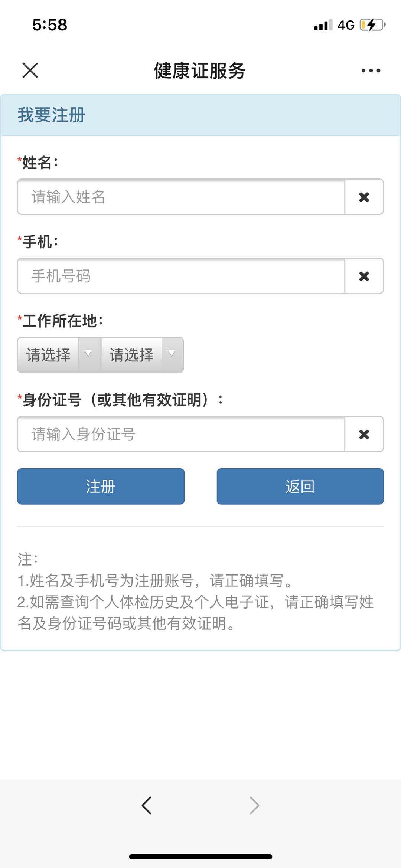Click the second work location dropdown arrow
This screenshot has width=401, height=868.
pos(172,353)
